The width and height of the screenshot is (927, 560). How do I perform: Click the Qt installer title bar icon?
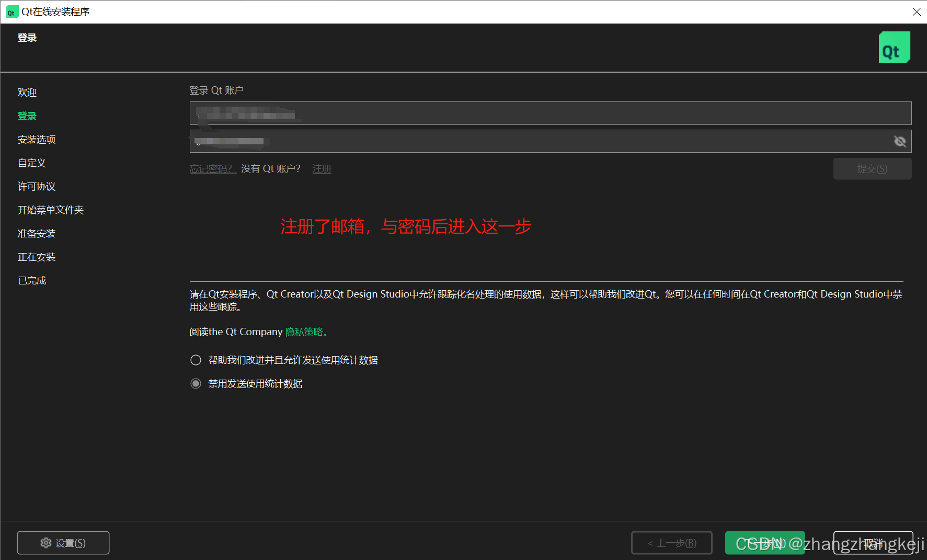point(12,12)
